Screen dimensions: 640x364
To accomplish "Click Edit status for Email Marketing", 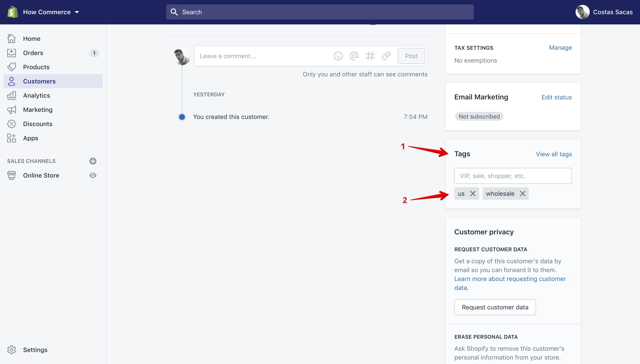I will [x=556, y=97].
